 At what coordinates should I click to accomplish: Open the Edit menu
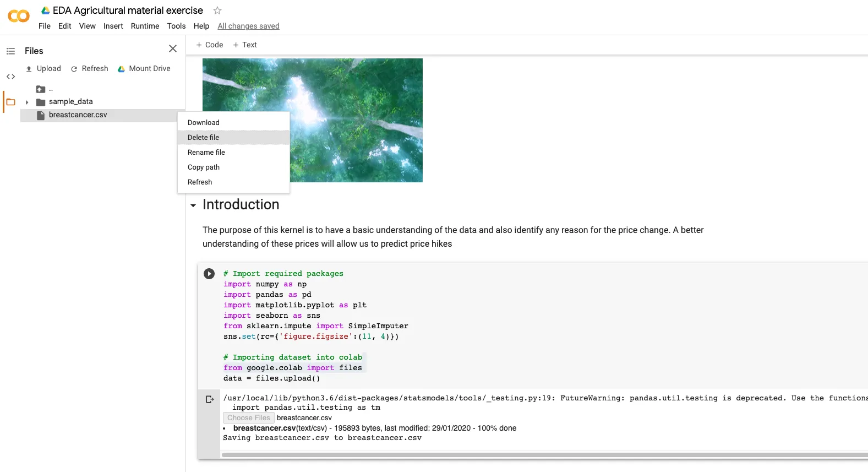click(65, 26)
